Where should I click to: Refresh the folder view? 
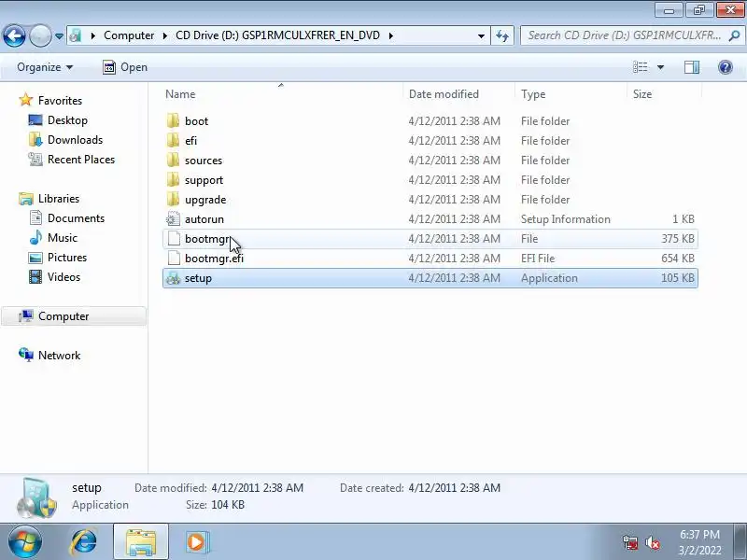502,35
